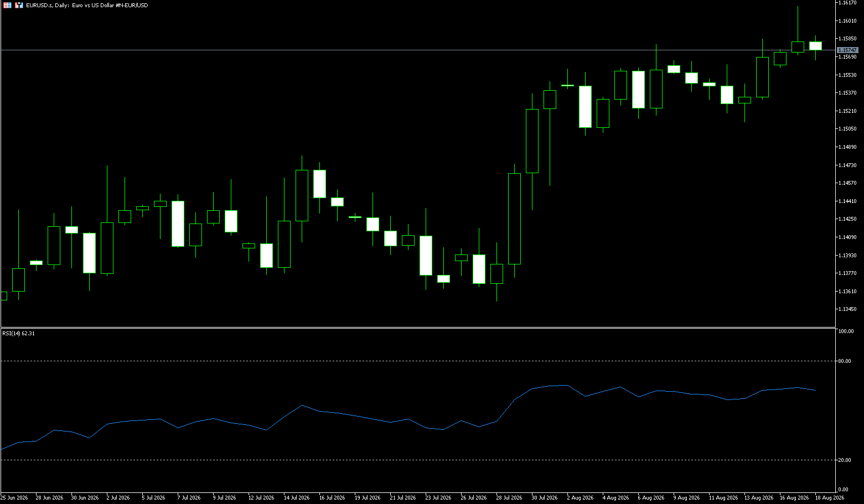The width and height of the screenshot is (864, 504).
Task: Click the 16 Aug 2026 date label
Action: pyautogui.click(x=794, y=498)
